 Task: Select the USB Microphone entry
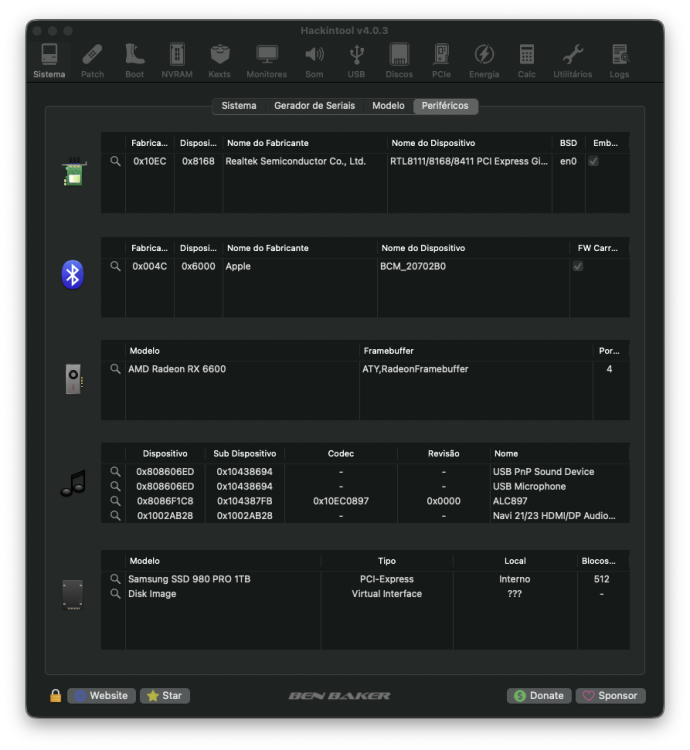click(x=529, y=486)
